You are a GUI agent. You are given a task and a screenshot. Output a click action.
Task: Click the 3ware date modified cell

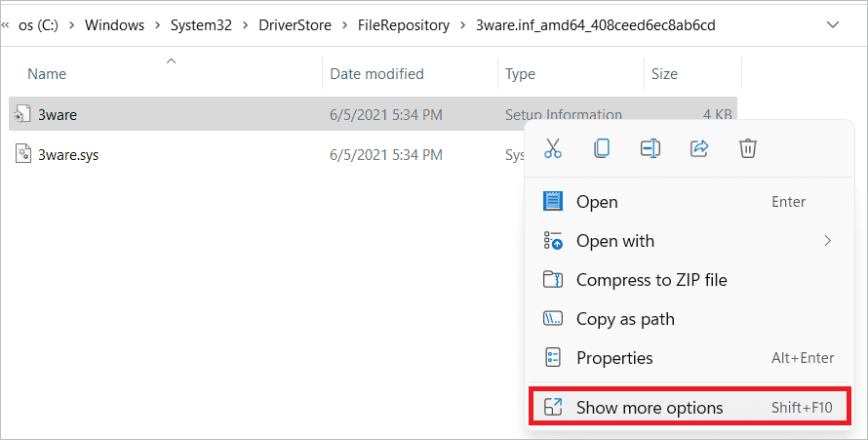pos(386,115)
